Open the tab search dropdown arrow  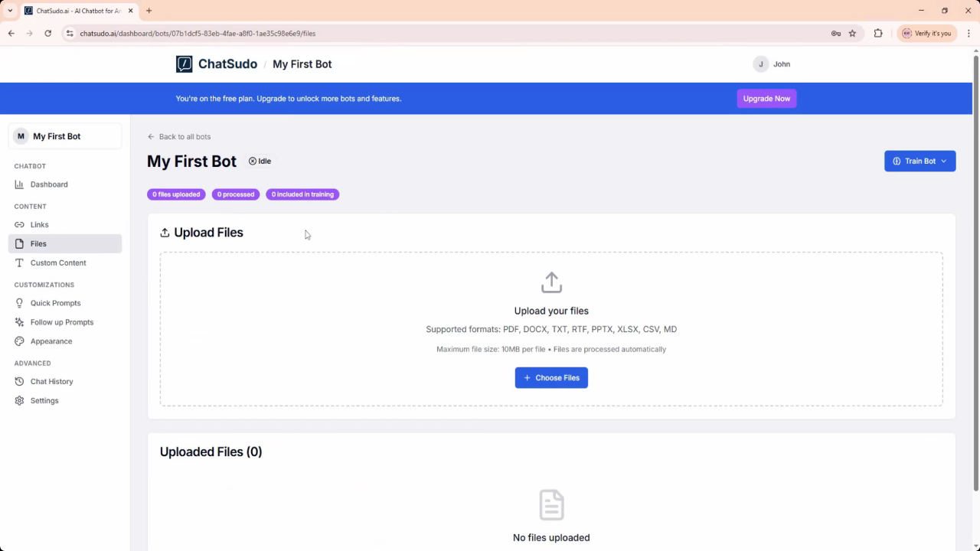[10, 11]
